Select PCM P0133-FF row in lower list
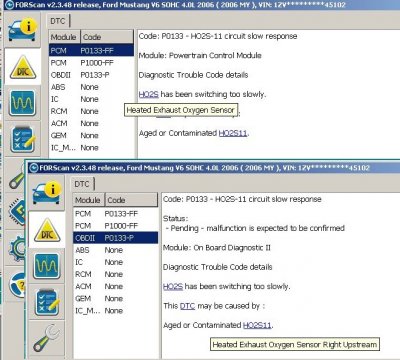 (115, 214)
